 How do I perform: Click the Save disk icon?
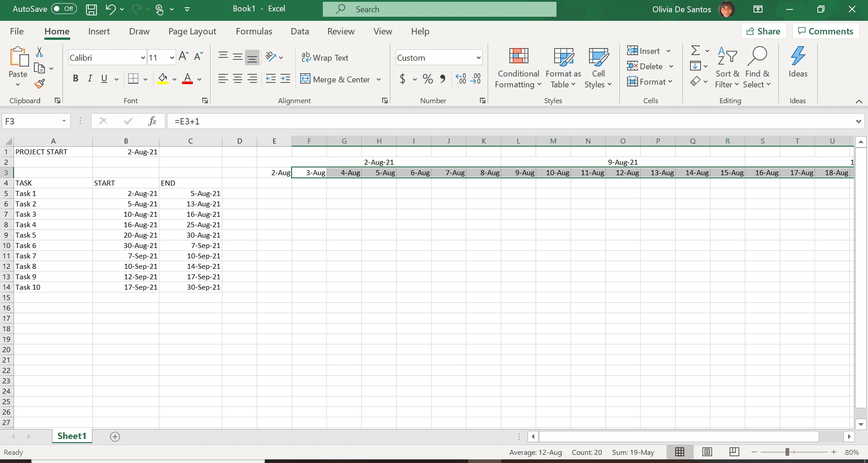91,9
